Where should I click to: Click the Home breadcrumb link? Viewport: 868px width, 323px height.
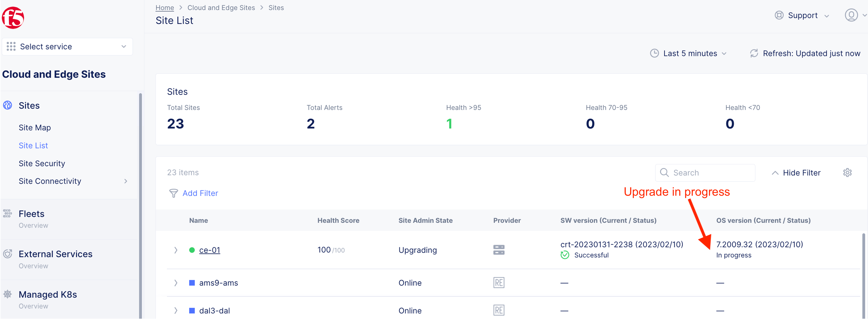(164, 7)
